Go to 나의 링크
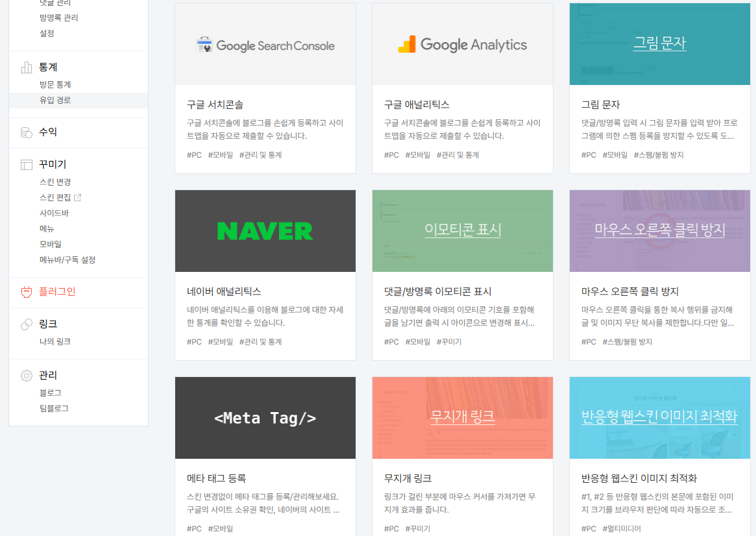The image size is (756, 536). [55, 342]
